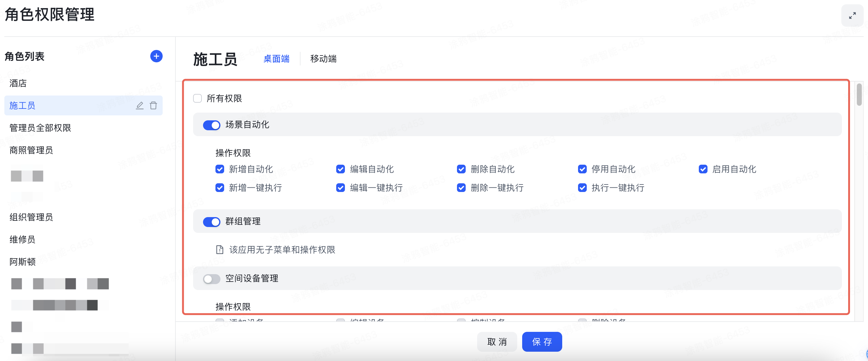Click the trash icon to delete 施工员
Screen dimensions: 868x361
154,105
